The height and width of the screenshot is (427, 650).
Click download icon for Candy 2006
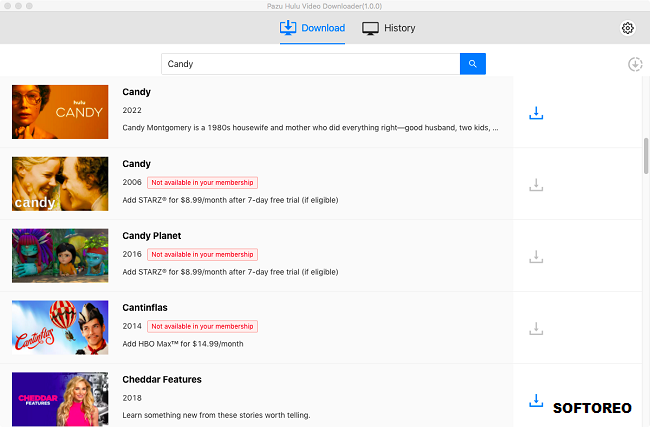(536, 184)
